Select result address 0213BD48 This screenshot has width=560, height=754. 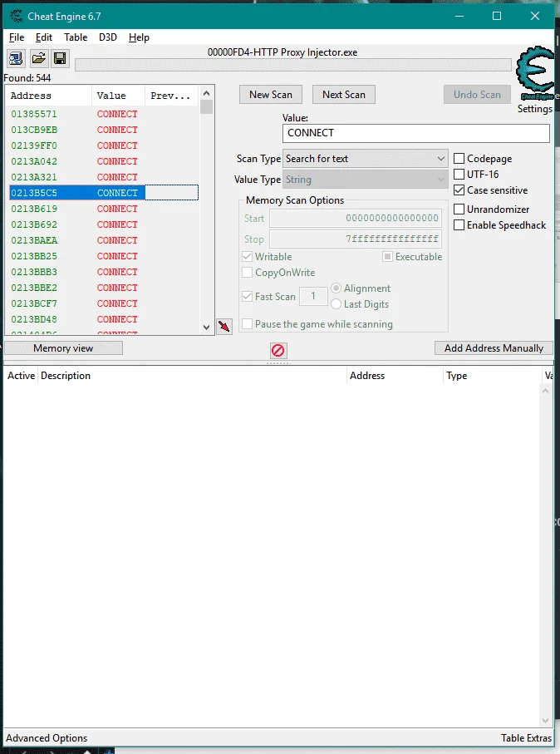coord(34,319)
